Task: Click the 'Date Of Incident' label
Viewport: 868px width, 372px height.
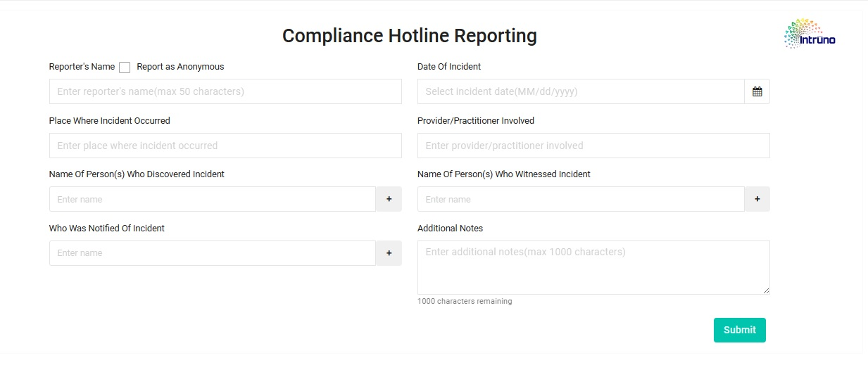Action: click(x=449, y=67)
